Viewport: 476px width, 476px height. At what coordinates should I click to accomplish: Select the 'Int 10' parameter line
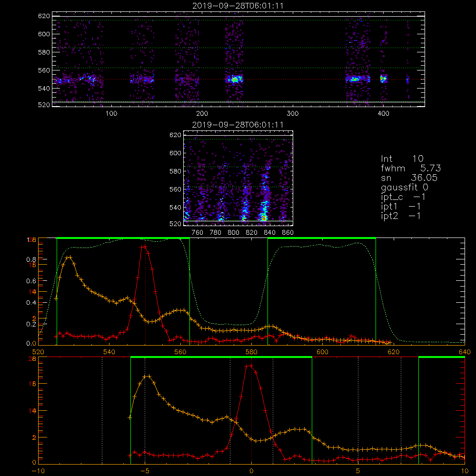(x=402, y=159)
